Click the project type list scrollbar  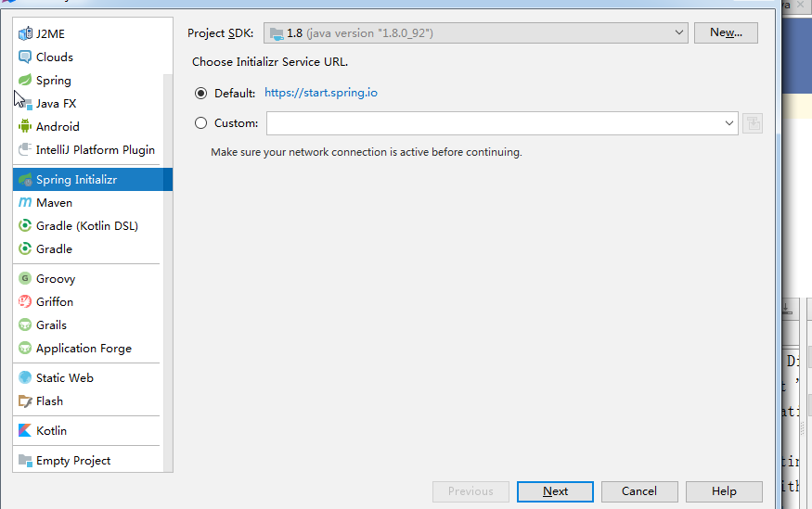pos(168,273)
